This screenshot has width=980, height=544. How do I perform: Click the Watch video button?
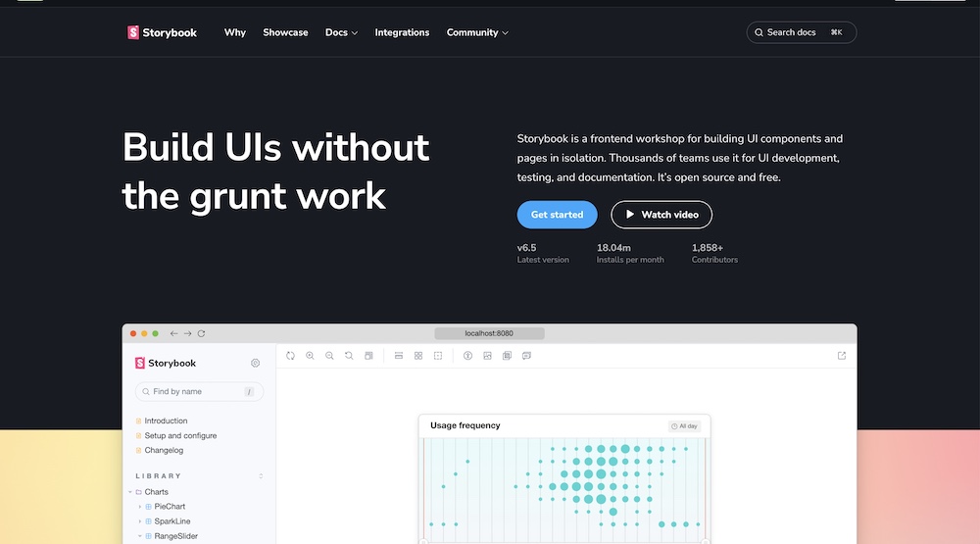661,215
